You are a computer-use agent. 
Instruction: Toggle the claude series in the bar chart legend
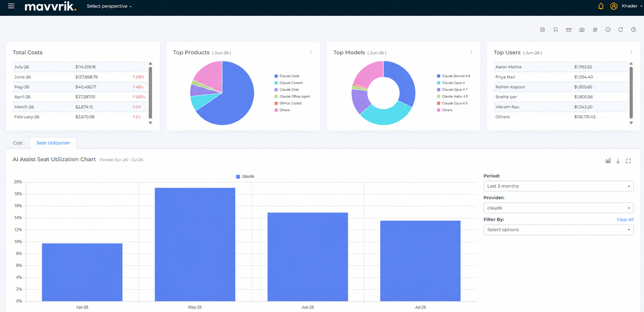click(x=245, y=176)
